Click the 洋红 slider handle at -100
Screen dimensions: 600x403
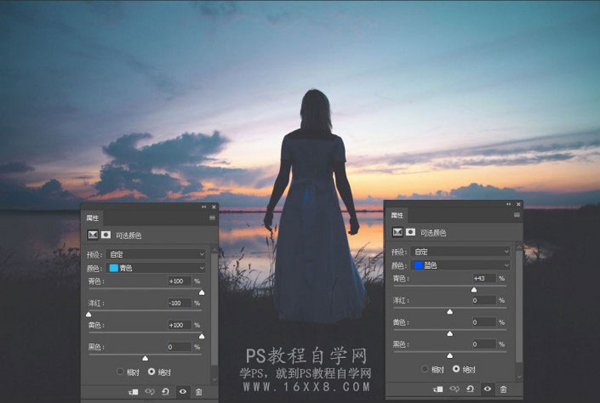click(x=89, y=314)
